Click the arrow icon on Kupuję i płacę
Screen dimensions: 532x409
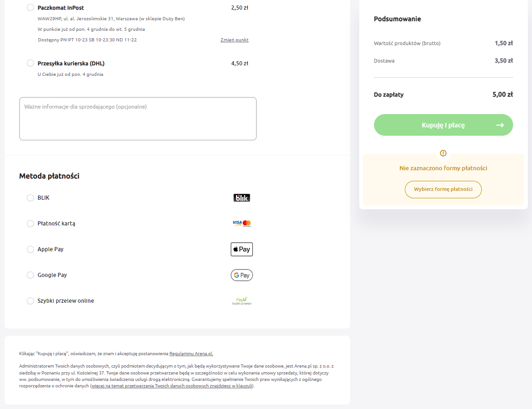pos(500,125)
